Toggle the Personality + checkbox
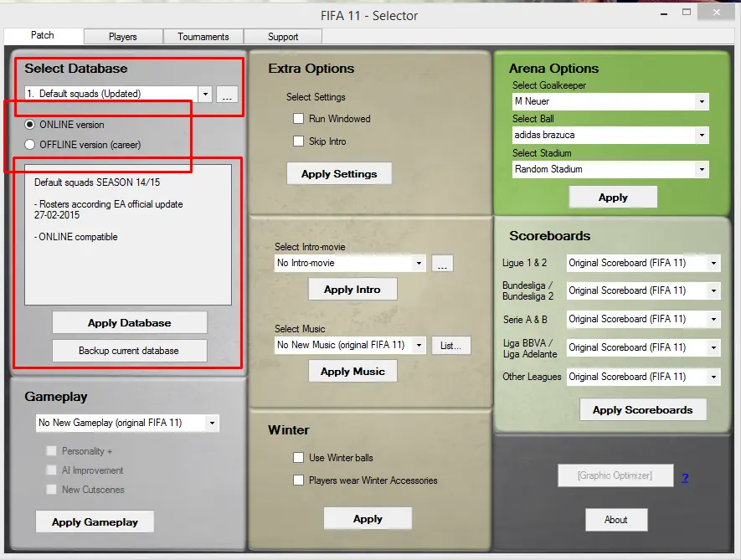The width and height of the screenshot is (741, 560). tap(51, 451)
